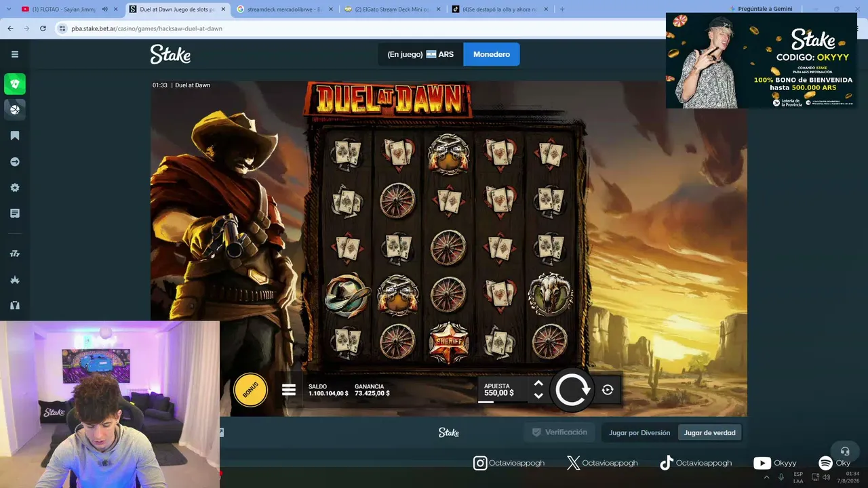Click the sheriff star symbol on reels
Viewport: 868px width, 488px height.
[x=448, y=342]
